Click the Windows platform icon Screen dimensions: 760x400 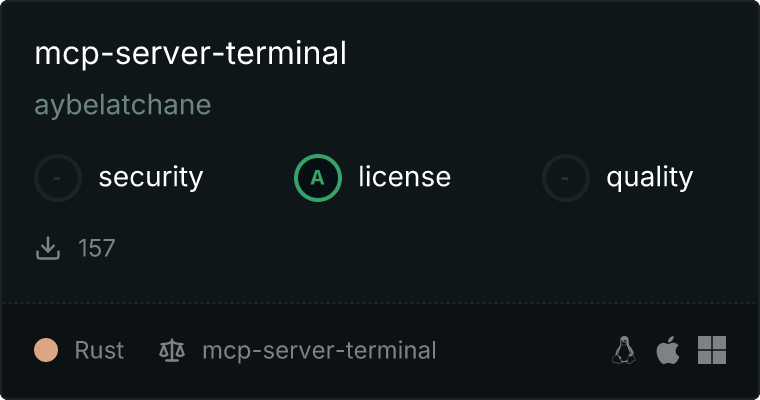pos(712,350)
